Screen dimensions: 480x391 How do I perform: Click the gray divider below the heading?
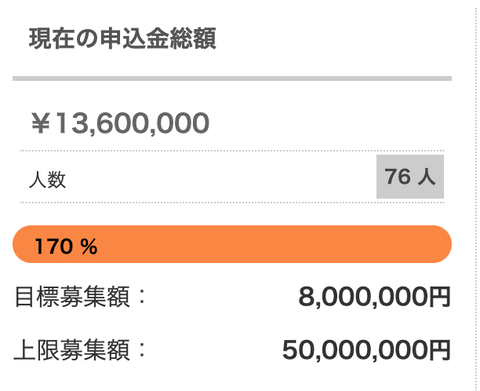232,79
